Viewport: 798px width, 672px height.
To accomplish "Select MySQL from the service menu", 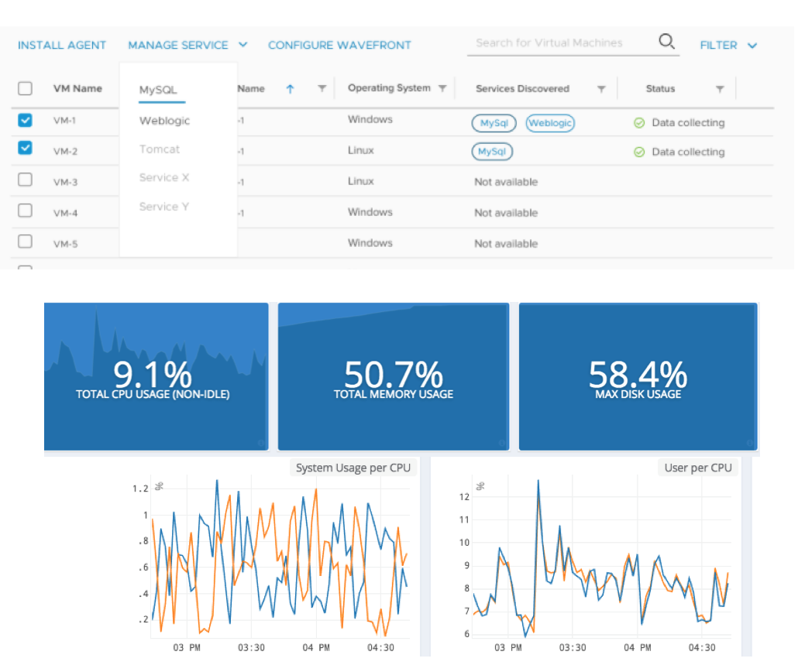I will pos(158,91).
